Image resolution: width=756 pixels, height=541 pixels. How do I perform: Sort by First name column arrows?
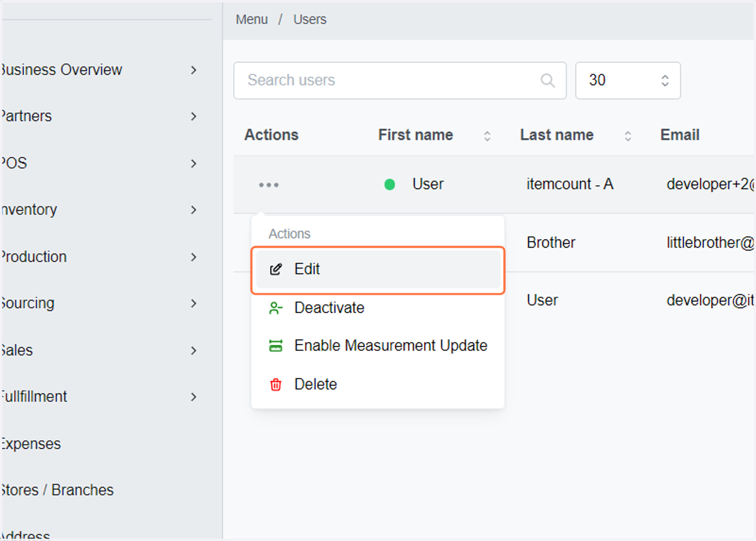[x=487, y=135]
